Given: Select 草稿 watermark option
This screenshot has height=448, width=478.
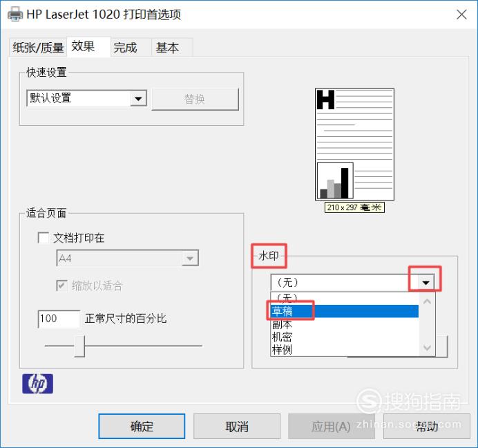Looking at the screenshot, I should (345, 311).
